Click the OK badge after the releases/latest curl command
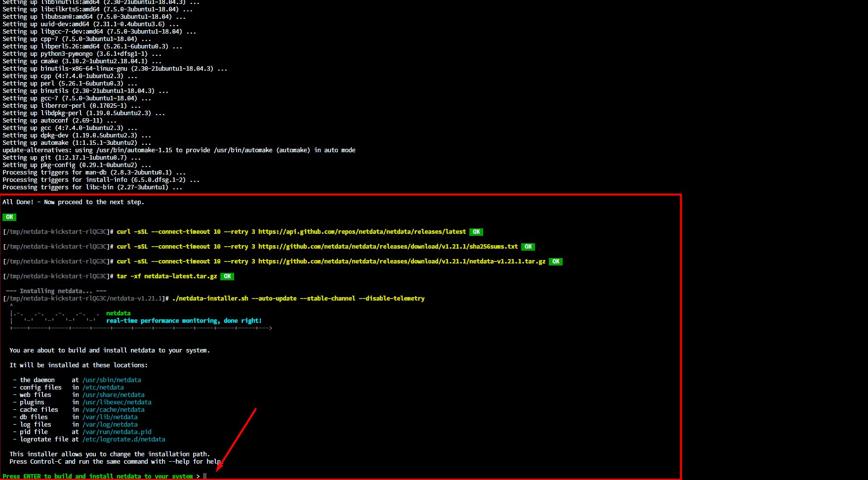The width and height of the screenshot is (868, 480). [476, 232]
